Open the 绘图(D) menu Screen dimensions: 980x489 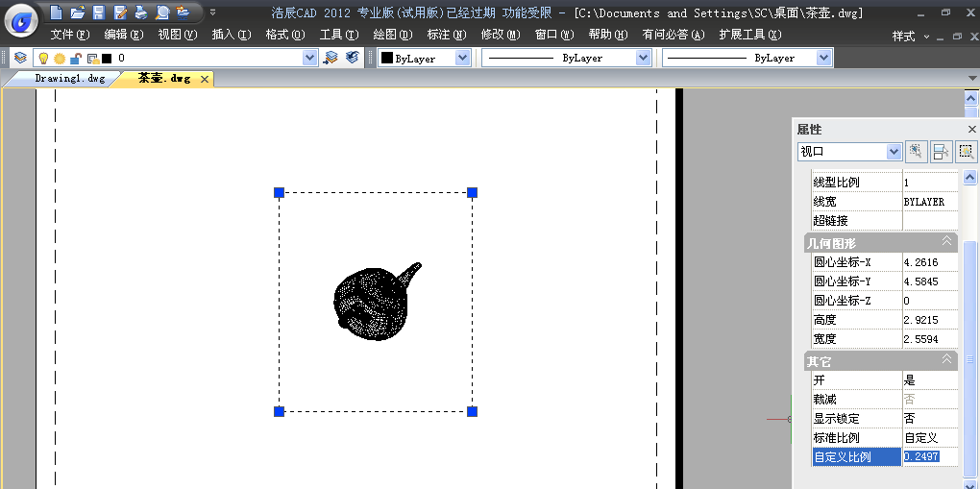(x=392, y=35)
